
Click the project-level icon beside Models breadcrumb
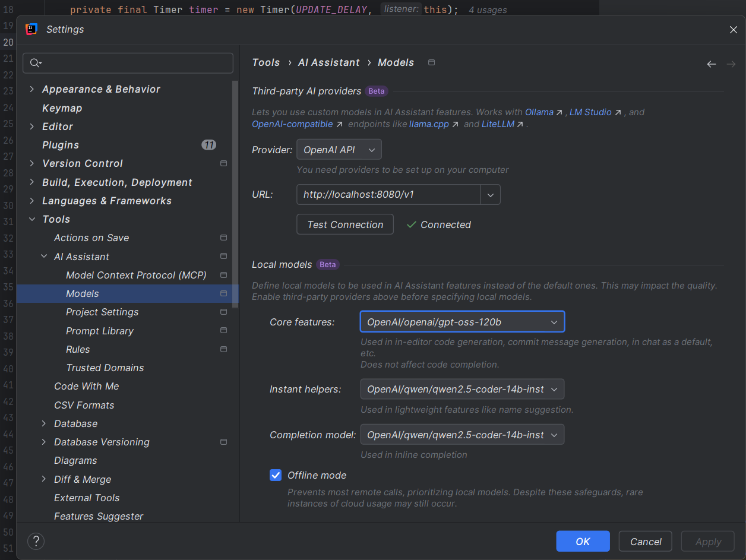(x=432, y=62)
